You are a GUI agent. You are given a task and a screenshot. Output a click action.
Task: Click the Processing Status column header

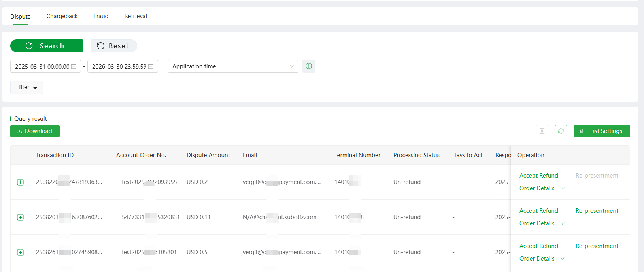pos(416,155)
